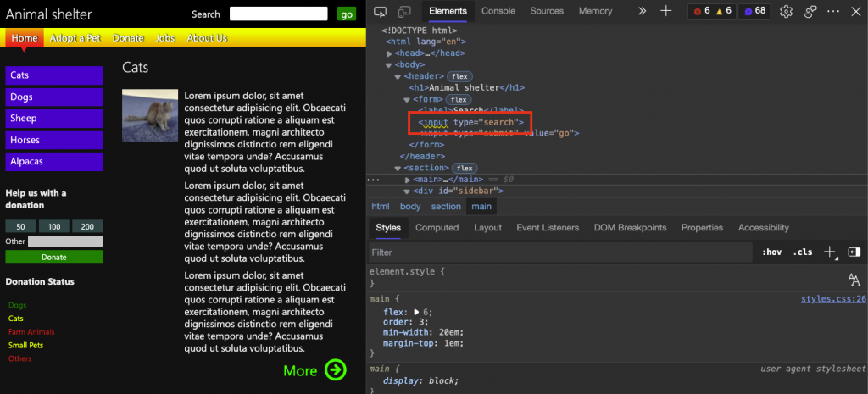868x394 pixels.
Task: Add a new DevTools tab with plus icon
Action: 666,11
